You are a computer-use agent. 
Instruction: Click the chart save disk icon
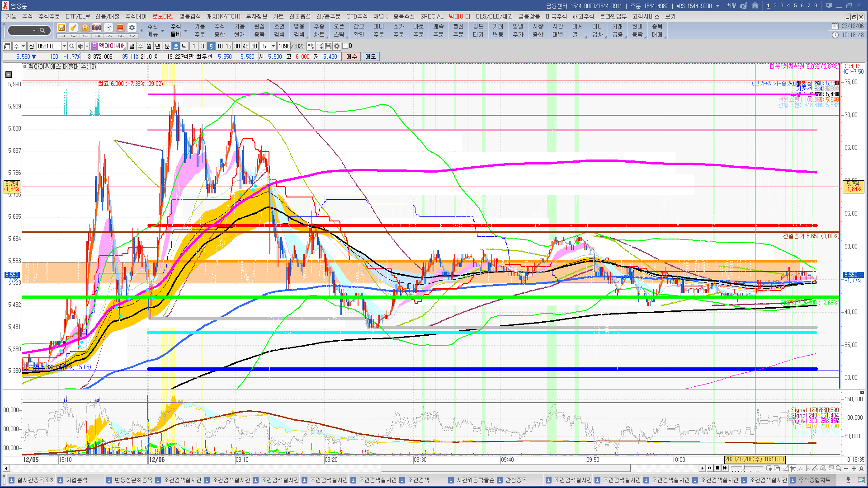click(x=328, y=46)
